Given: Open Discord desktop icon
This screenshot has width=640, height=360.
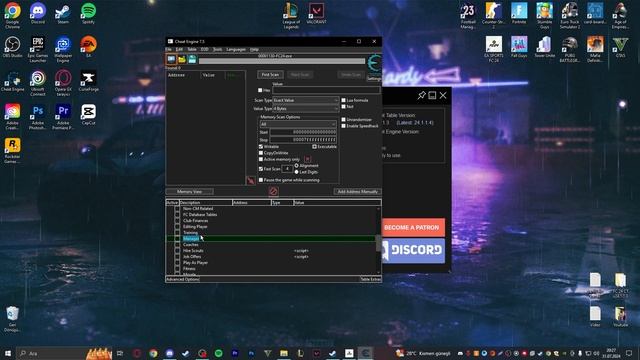Looking at the screenshot, I should [38, 13].
